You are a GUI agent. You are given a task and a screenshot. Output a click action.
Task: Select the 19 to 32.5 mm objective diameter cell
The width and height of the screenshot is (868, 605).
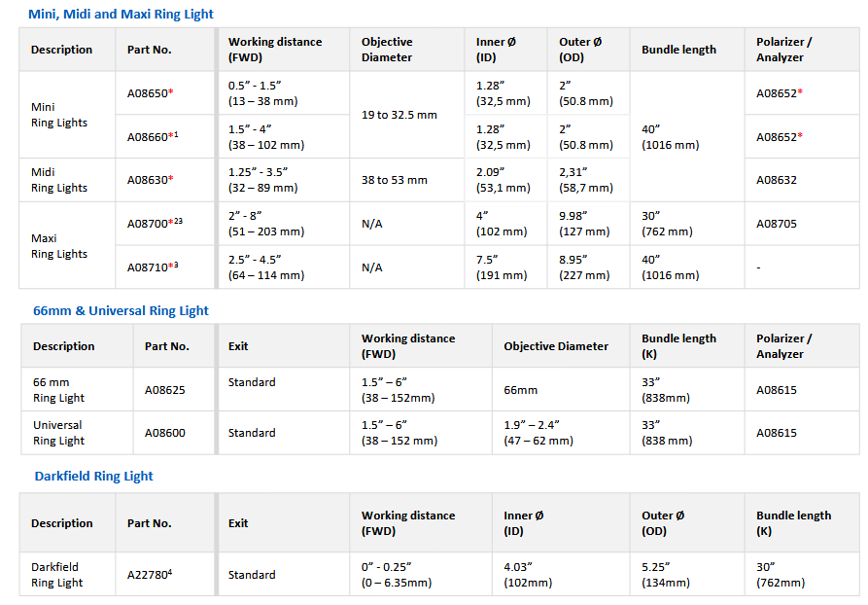399,115
